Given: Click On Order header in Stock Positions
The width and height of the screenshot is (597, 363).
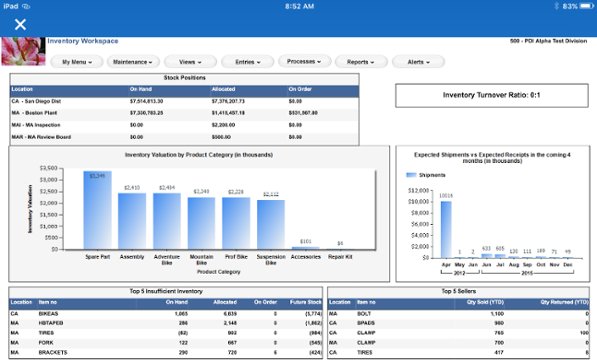Looking at the screenshot, I should tap(300, 89).
